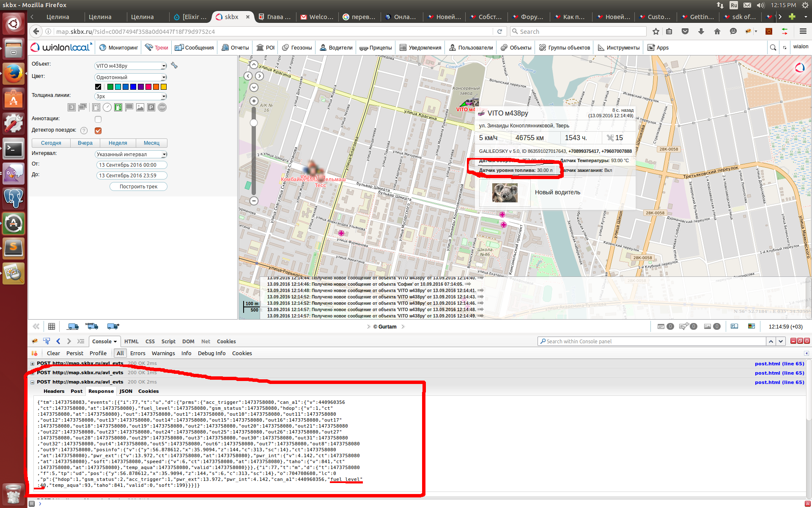
Task: Pick the orange track color swatch
Action: click(x=156, y=87)
